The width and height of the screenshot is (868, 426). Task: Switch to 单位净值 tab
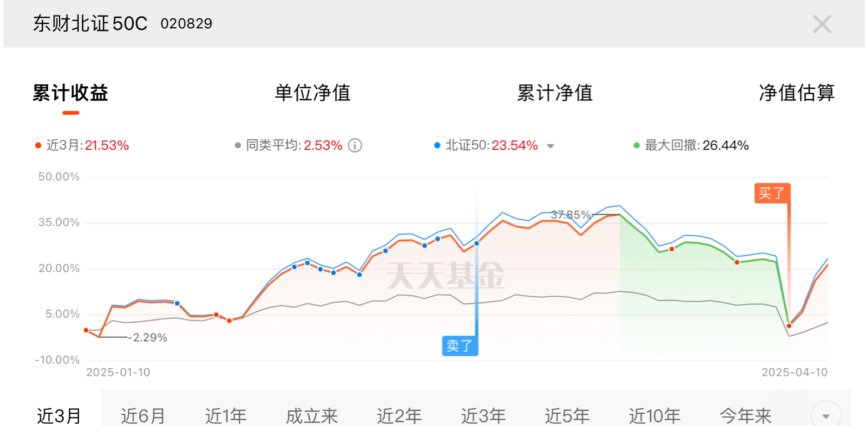click(x=312, y=93)
